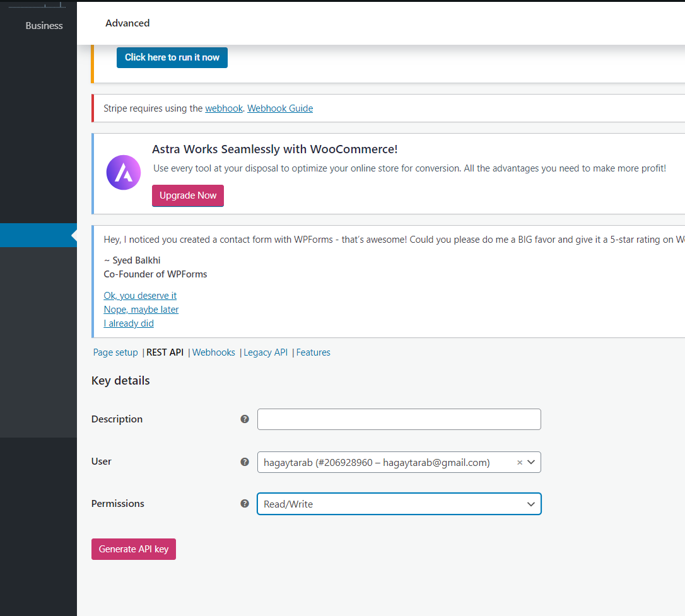Expand the Permissions Read/Write dropdown
The image size is (685, 616).
[399, 504]
